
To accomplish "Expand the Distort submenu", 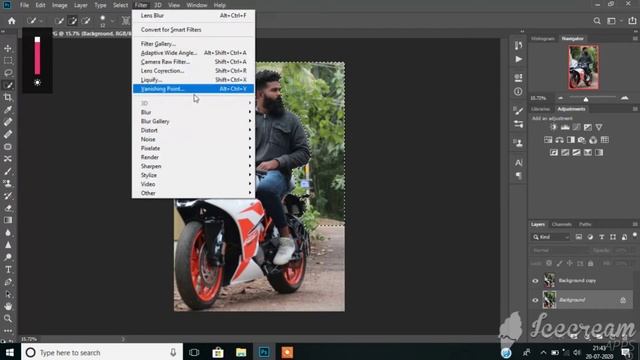I will (x=193, y=130).
